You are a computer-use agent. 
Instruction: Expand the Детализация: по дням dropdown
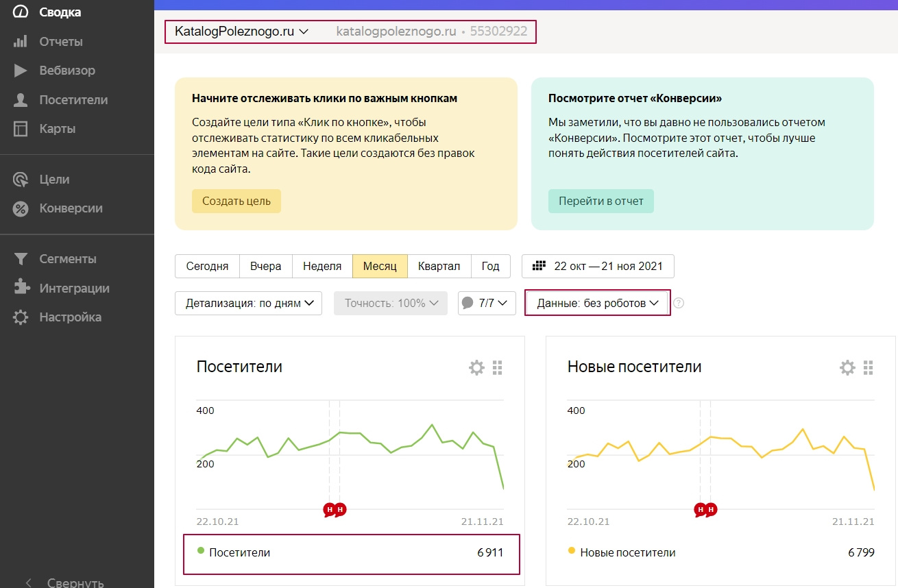[x=249, y=303]
